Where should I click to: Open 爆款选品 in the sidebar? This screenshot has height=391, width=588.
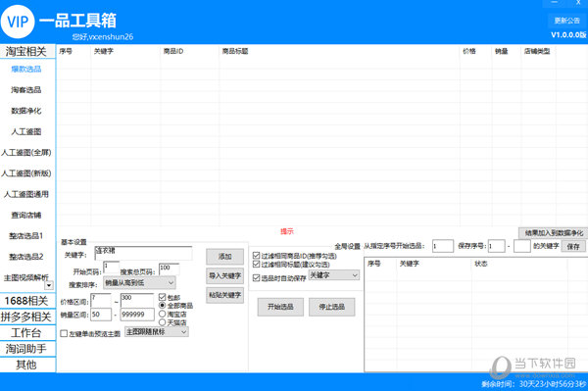pos(26,69)
